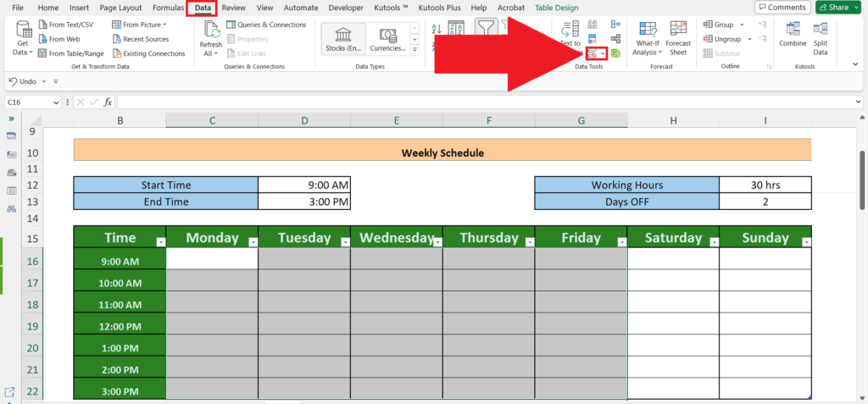Open the Name Box dropdown arrow
868x404 pixels.
pyautogui.click(x=56, y=102)
